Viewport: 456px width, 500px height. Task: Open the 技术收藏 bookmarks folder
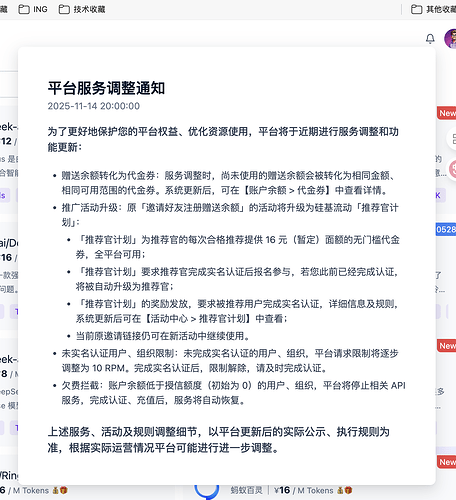(x=82, y=9)
